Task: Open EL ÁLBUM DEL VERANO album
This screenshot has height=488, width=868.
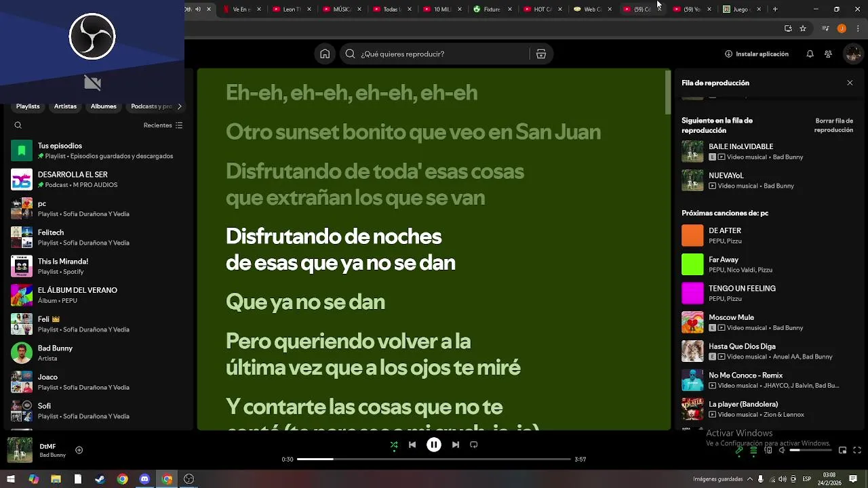Action: (x=97, y=296)
